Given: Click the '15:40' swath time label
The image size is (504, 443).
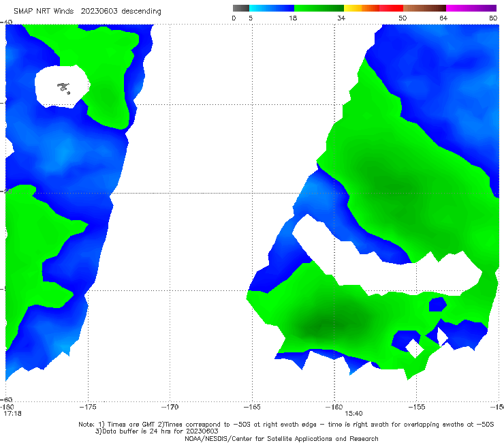Looking at the screenshot, I should [x=353, y=414].
